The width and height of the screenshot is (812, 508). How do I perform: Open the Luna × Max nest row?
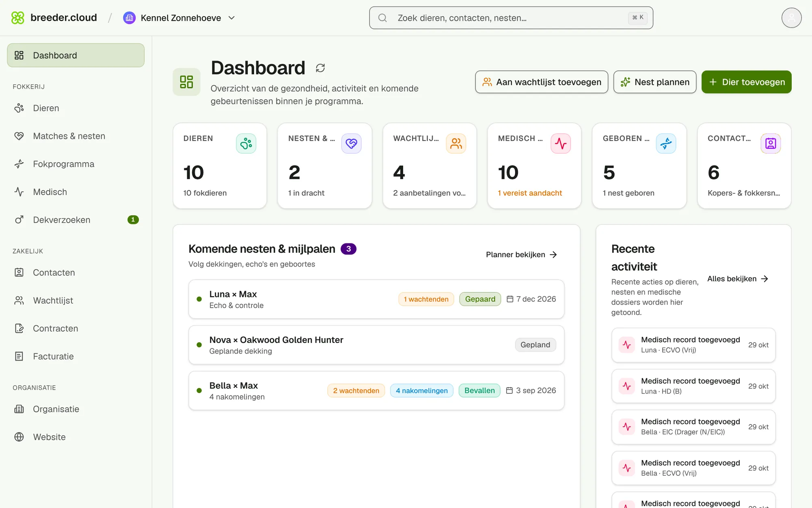(376, 299)
